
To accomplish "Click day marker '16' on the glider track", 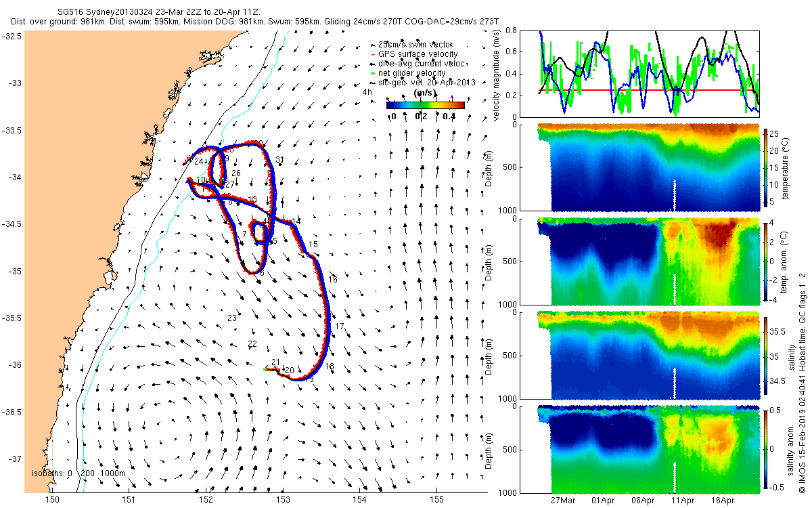I will 333,280.
